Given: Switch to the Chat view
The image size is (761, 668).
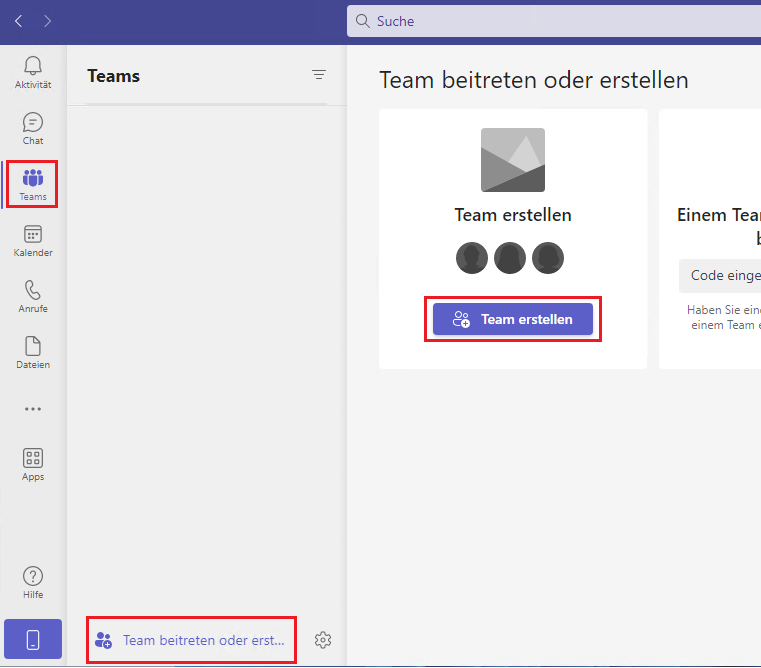Looking at the screenshot, I should tap(33, 128).
